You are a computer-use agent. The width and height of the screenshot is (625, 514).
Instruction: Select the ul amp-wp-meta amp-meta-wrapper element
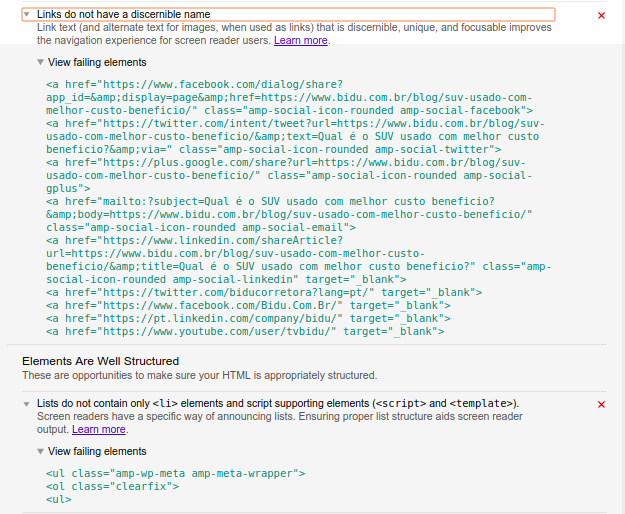point(175,473)
